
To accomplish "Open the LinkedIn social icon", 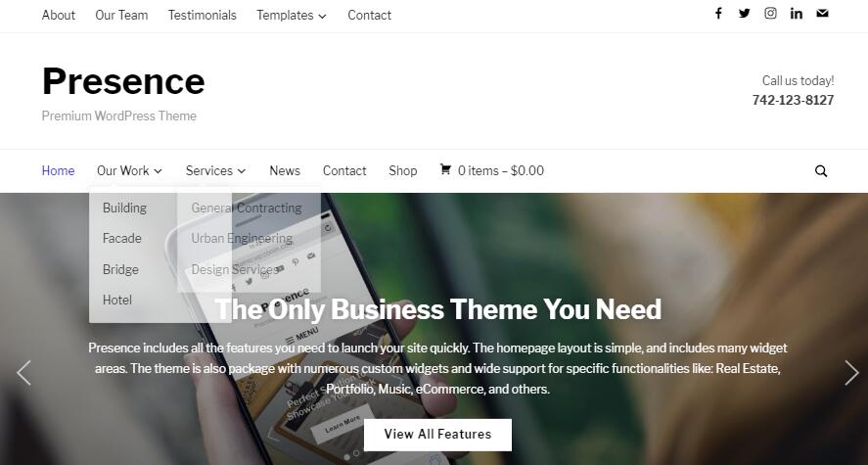I will pyautogui.click(x=796, y=14).
